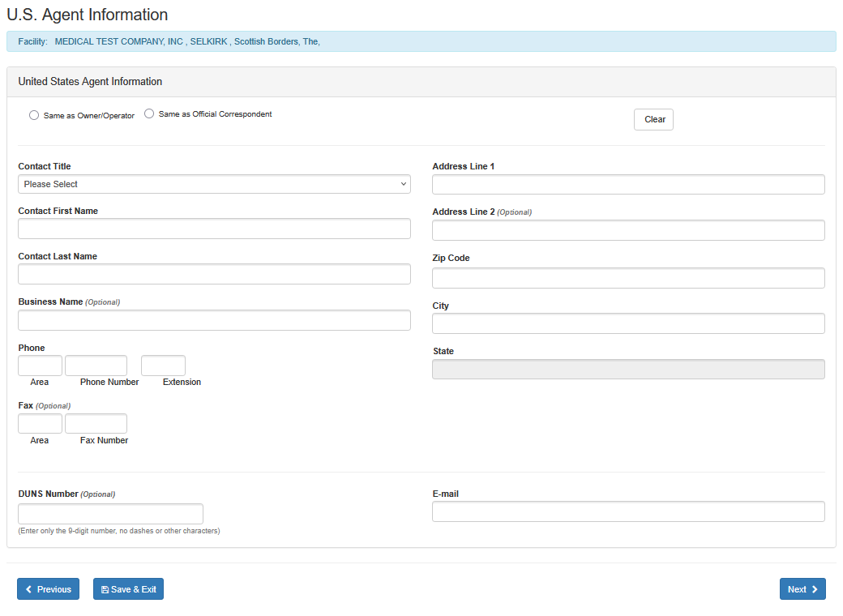Viewport: 843px width, 616px height.
Task: Click the Save & Exit button
Action: pos(128,589)
